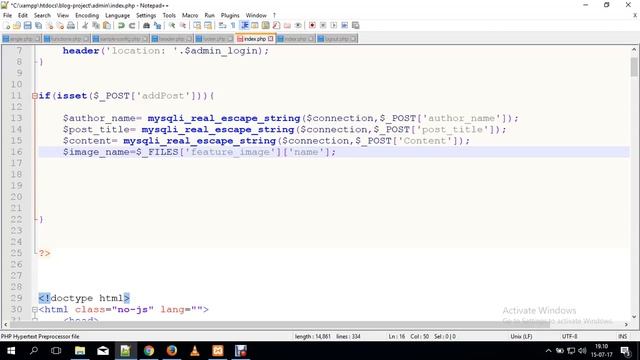Place cursor on $image_name on line 16
The width and height of the screenshot is (640, 360).
[x=99, y=152]
